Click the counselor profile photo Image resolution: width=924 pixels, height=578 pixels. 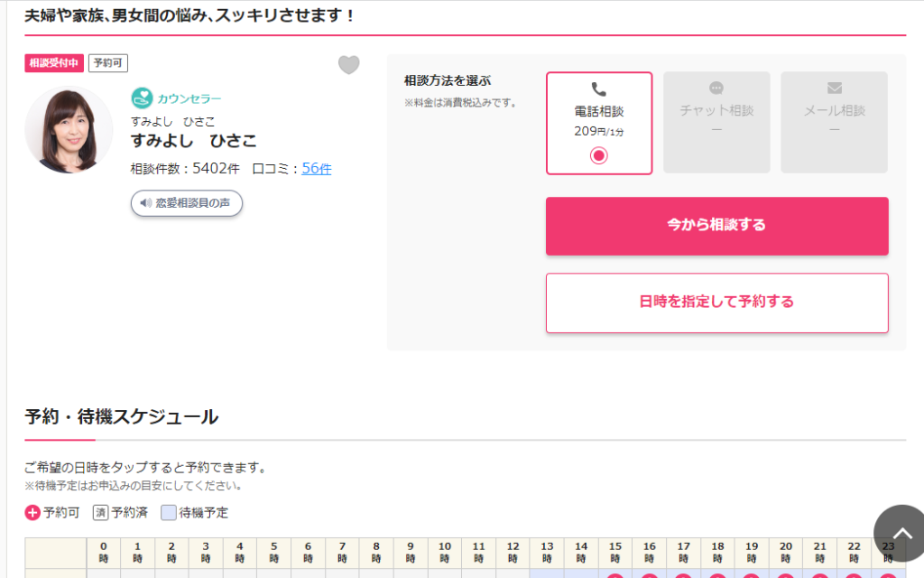click(x=69, y=130)
